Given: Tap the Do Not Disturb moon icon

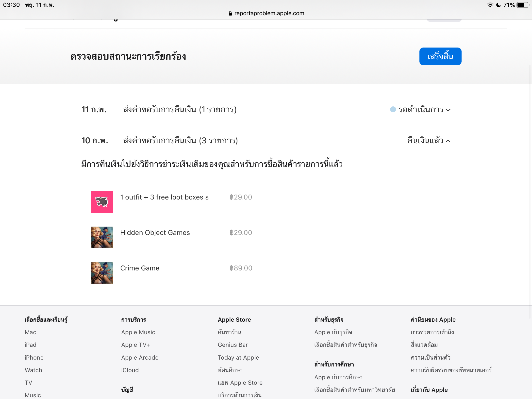Looking at the screenshot, I should tap(499, 5).
